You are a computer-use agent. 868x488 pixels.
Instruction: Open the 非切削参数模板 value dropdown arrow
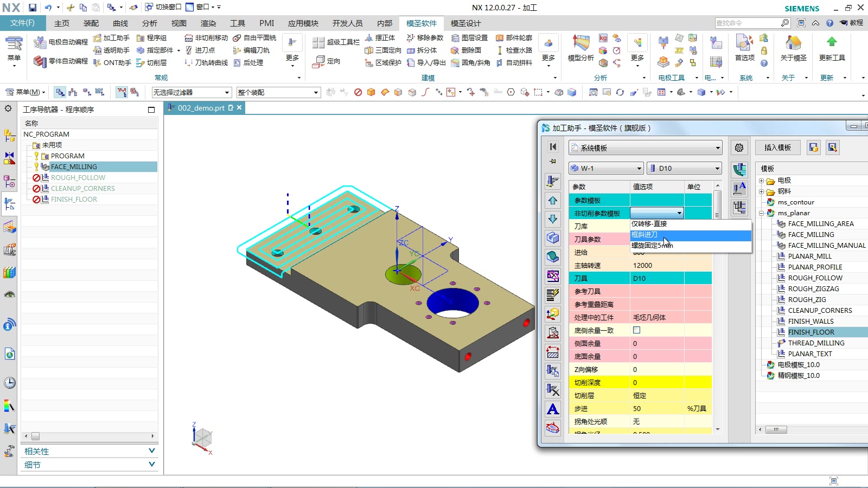679,213
